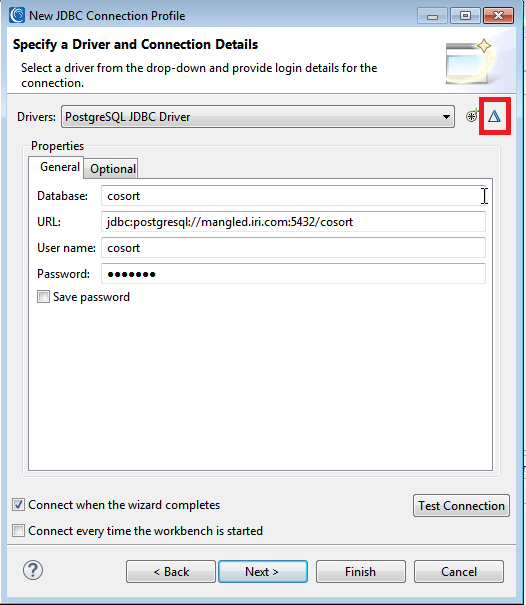Close the dialog with the red X

point(498,16)
